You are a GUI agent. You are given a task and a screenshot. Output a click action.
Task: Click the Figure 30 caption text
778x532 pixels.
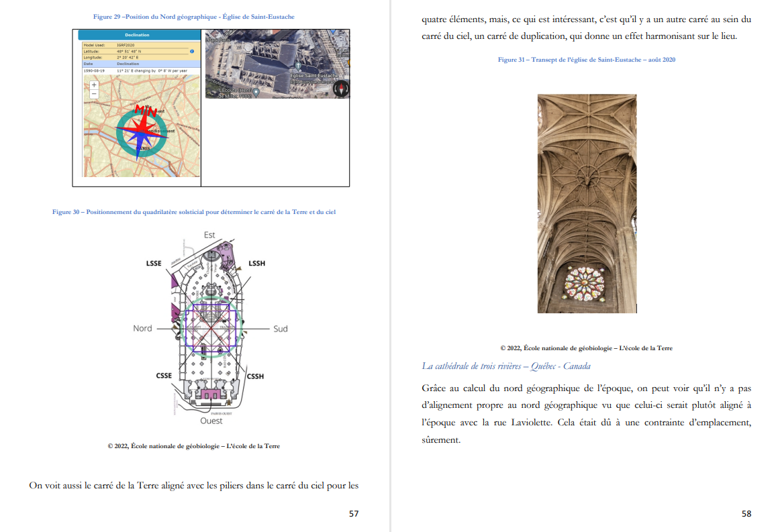(x=194, y=212)
